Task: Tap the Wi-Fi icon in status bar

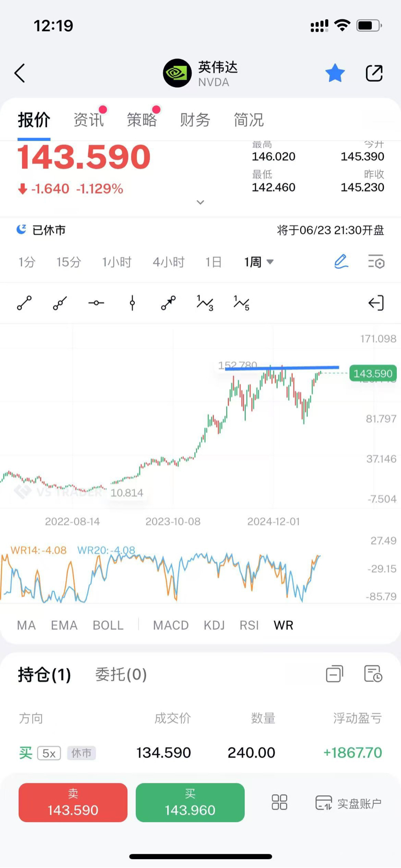Action: pyautogui.click(x=342, y=25)
